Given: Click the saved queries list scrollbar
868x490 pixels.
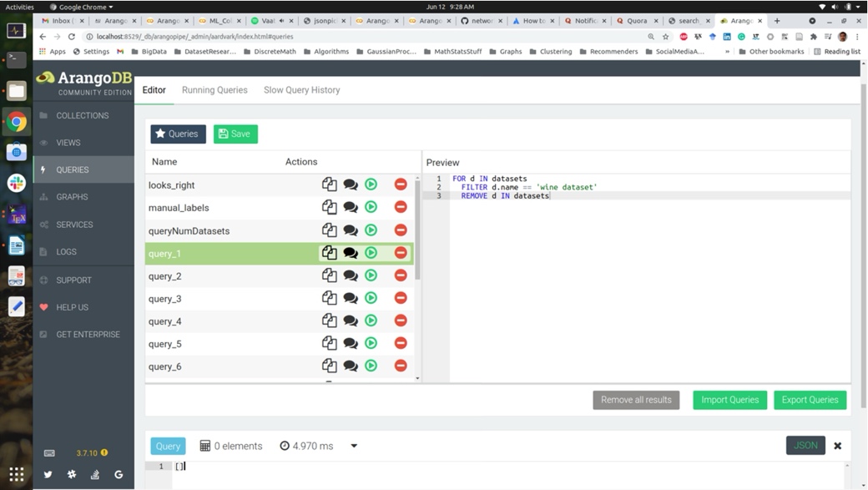Looking at the screenshot, I should (417, 230).
